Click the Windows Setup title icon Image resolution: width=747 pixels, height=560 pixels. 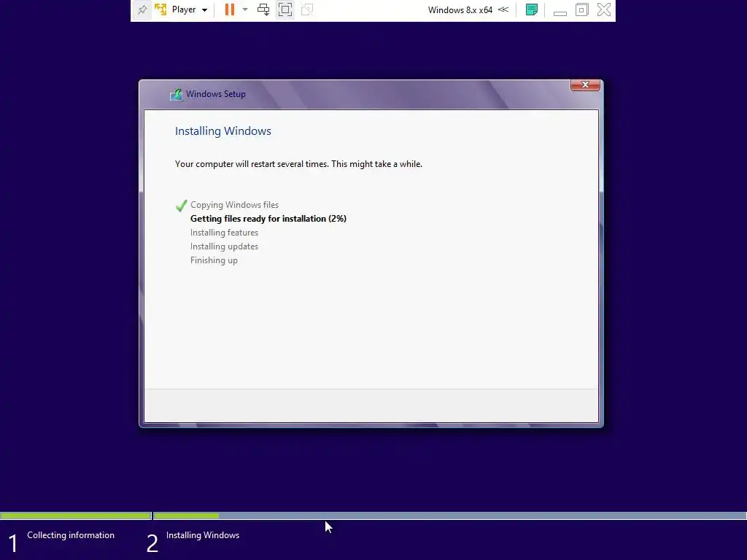tap(177, 94)
